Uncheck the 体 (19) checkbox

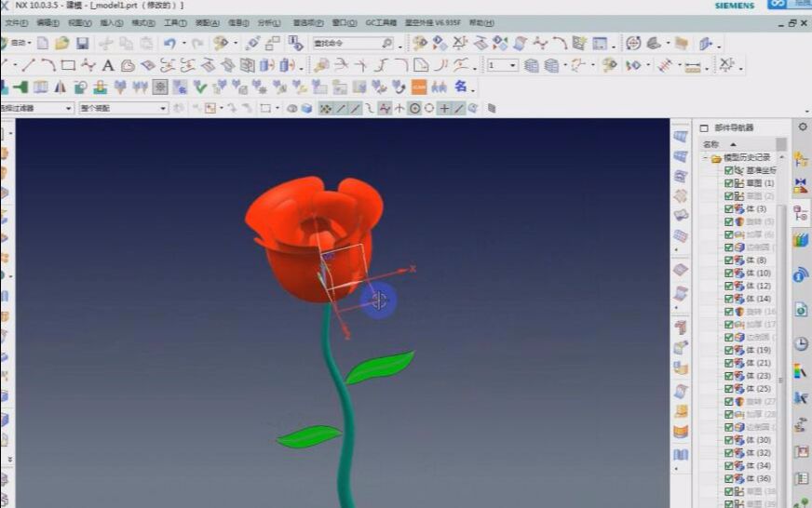coord(728,350)
